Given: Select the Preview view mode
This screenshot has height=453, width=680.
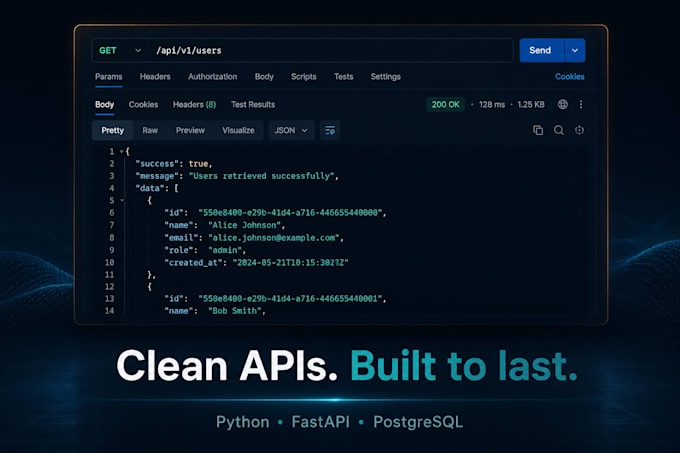Looking at the screenshot, I should [x=190, y=130].
